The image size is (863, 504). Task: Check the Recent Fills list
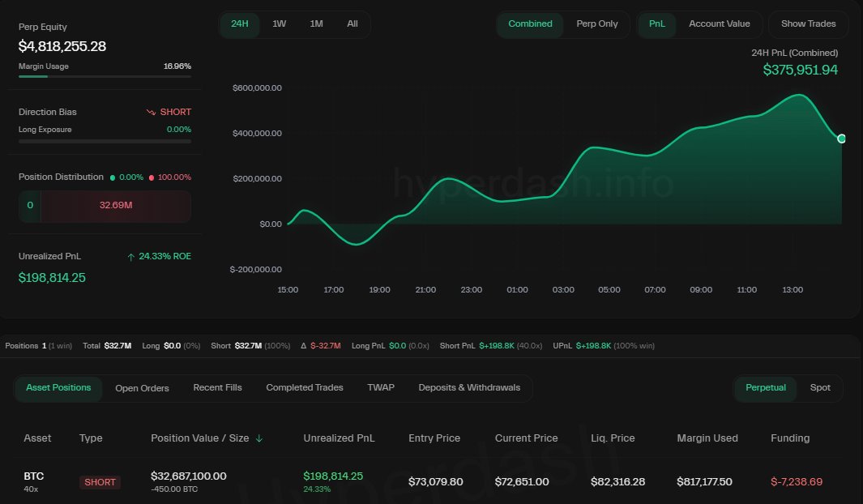[217, 387]
